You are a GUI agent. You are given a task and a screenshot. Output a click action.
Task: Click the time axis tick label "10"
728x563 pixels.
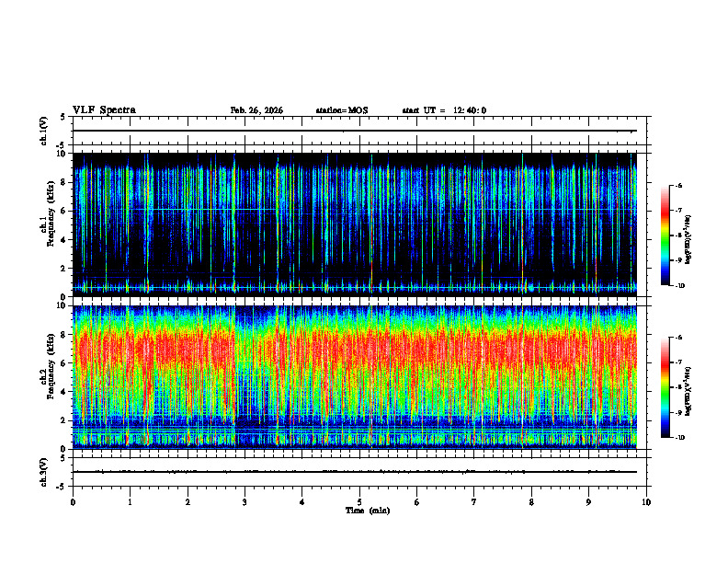[x=646, y=502]
